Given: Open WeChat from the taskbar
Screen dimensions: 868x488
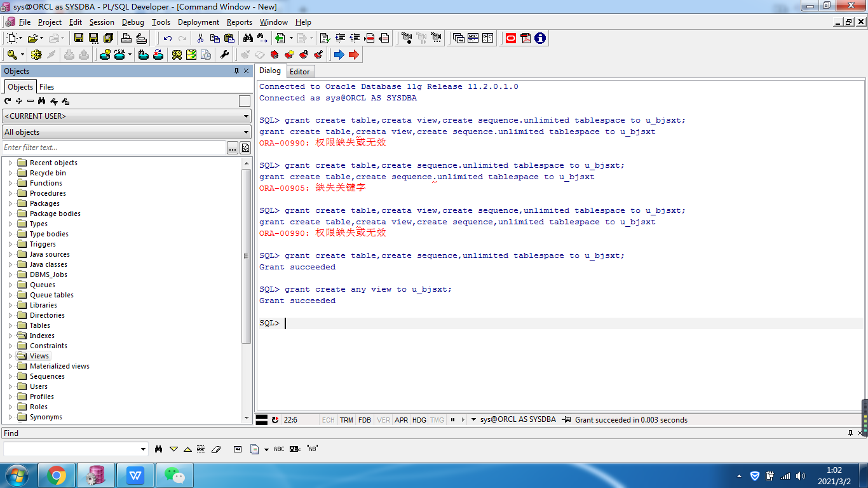Looking at the screenshot, I should click(x=174, y=475).
